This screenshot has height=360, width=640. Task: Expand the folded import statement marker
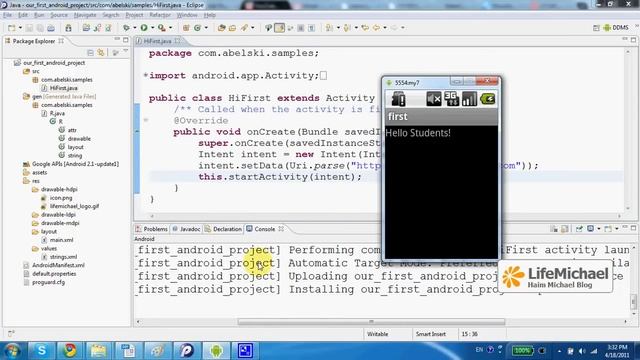click(146, 75)
